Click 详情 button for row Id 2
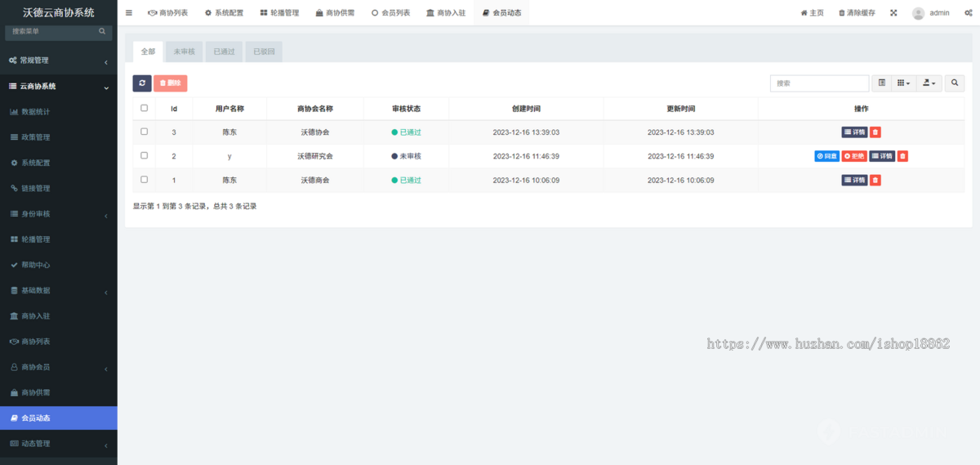980x465 pixels. coord(882,156)
